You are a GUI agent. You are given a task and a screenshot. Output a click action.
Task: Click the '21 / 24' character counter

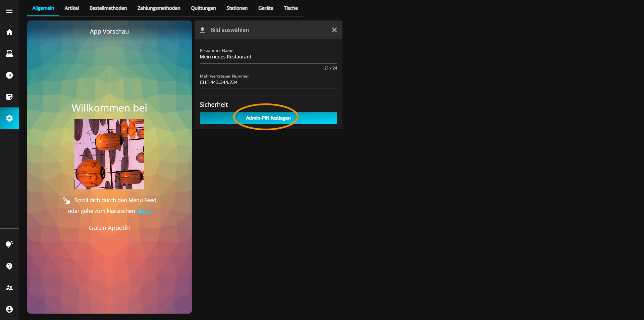[x=331, y=68]
